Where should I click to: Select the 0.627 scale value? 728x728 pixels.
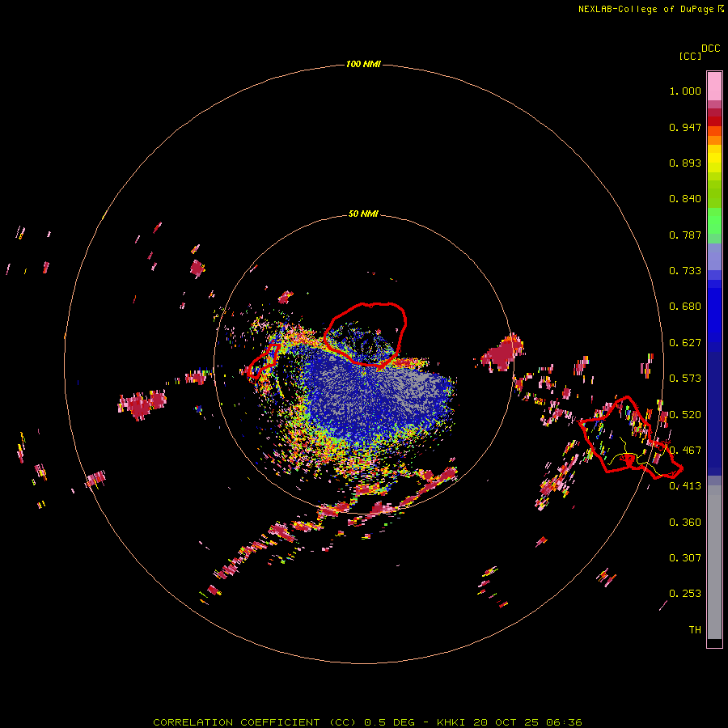click(x=685, y=343)
